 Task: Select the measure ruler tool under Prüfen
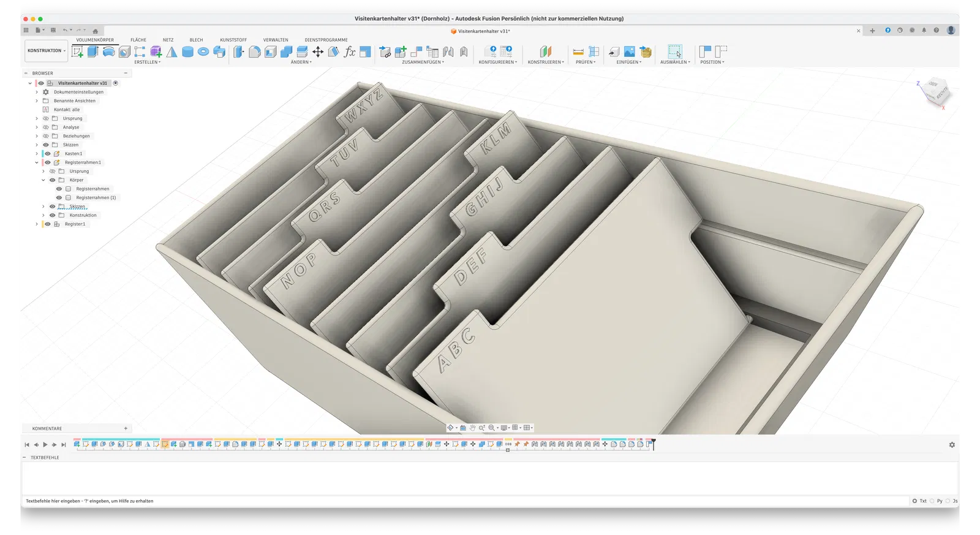click(578, 52)
